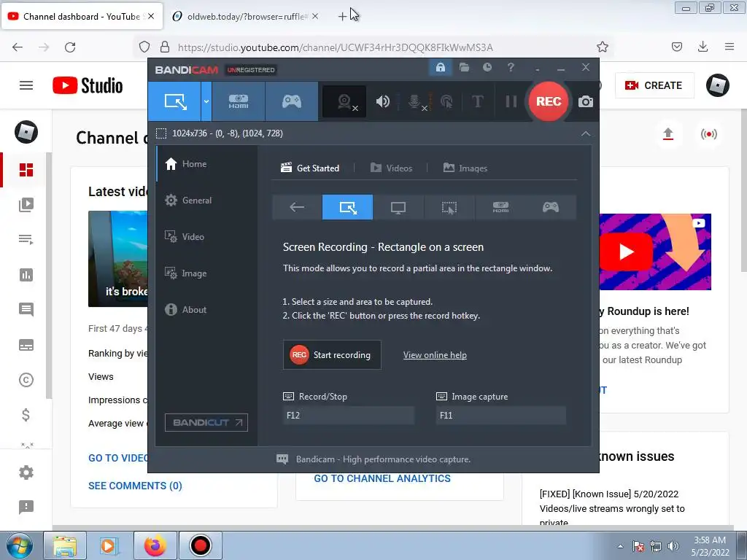Click the Bandicam status message icon at bottom

(282, 459)
